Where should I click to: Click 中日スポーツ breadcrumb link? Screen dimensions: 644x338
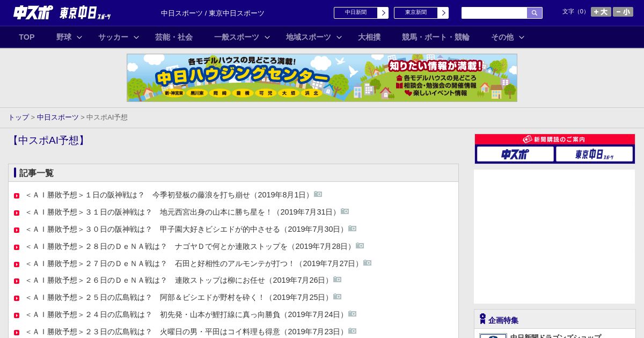coord(58,117)
